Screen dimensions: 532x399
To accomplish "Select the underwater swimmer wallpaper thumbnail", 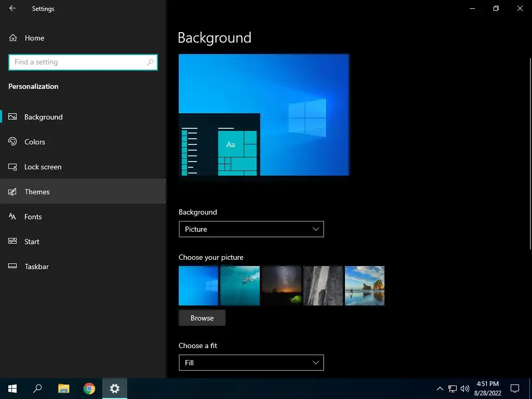I will [x=240, y=286].
